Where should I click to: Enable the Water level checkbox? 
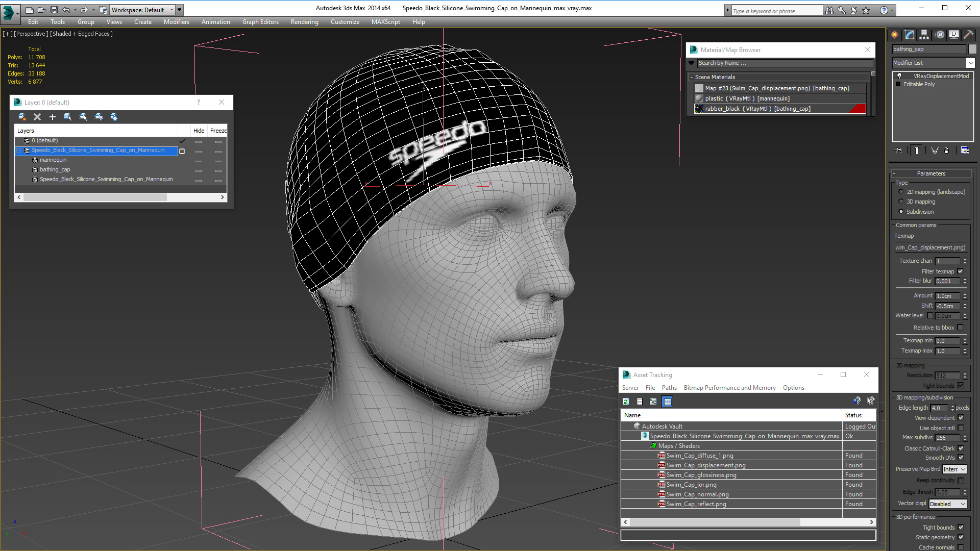tap(930, 315)
